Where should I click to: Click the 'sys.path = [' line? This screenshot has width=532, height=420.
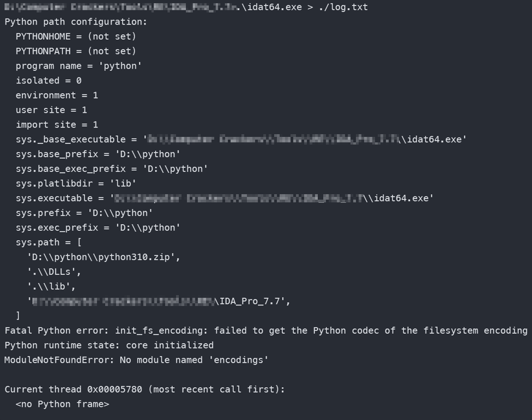[49, 242]
